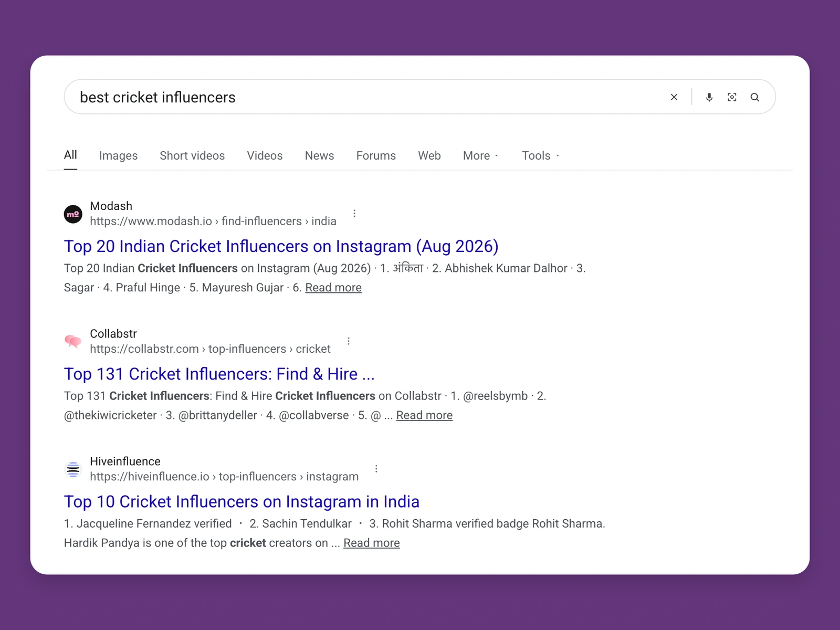This screenshot has height=630, width=840.
Task: Open 'Top 131 Cricket Influencers: Find & Hire' result
Action: [x=219, y=374]
